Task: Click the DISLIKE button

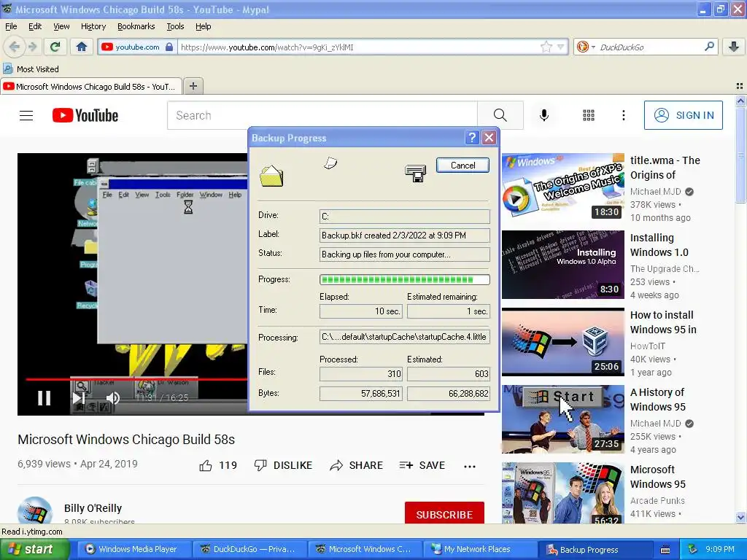Action: [x=283, y=465]
